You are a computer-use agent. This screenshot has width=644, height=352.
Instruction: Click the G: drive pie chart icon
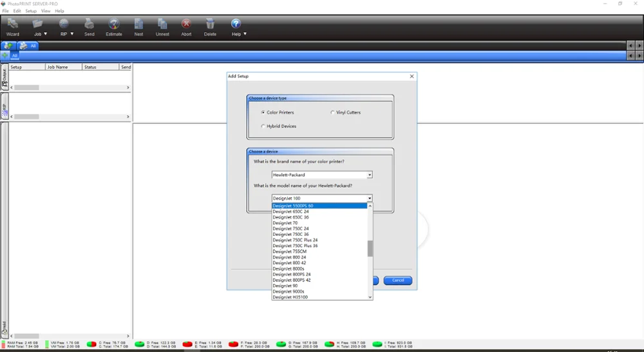point(281,344)
